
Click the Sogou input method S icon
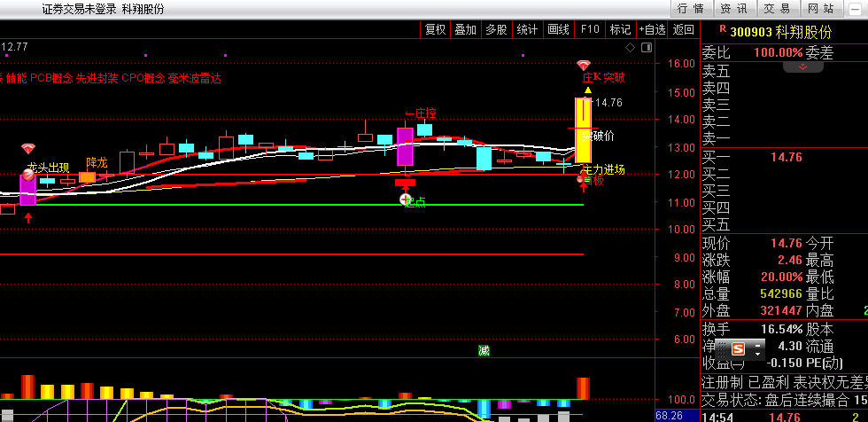pyautogui.click(x=738, y=348)
